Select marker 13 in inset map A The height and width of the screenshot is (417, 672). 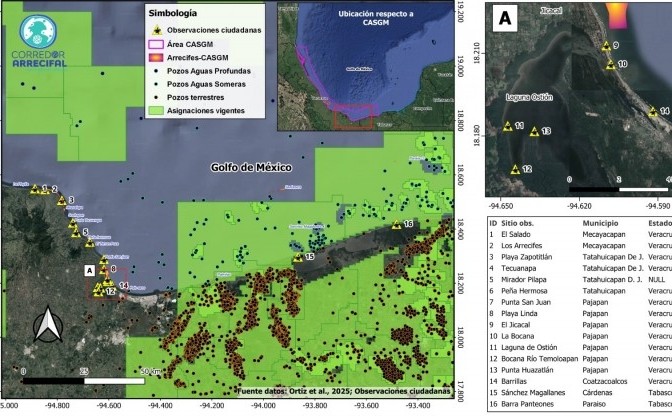click(x=533, y=132)
